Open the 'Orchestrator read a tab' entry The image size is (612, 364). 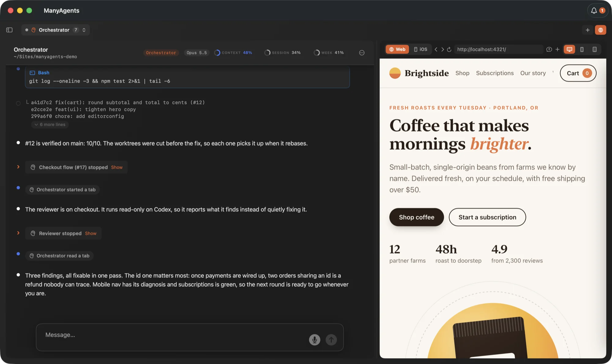(x=59, y=256)
